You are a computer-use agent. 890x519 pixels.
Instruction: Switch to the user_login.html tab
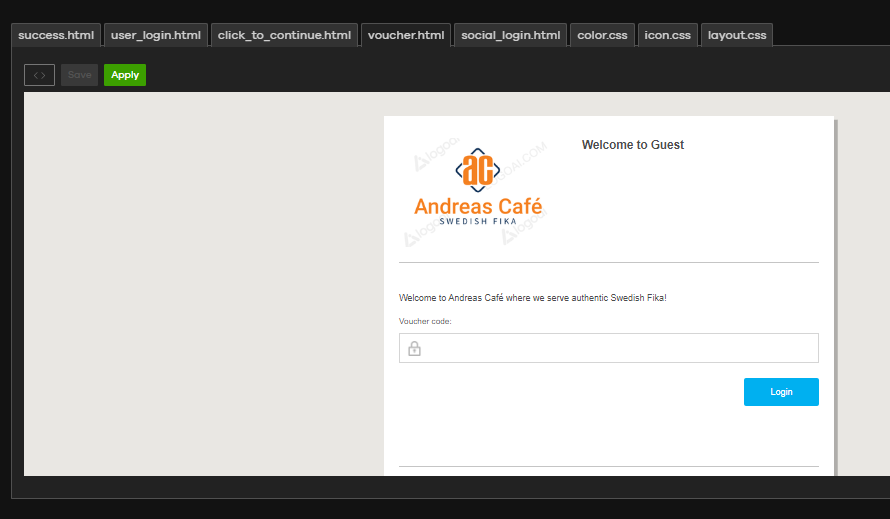[156, 35]
